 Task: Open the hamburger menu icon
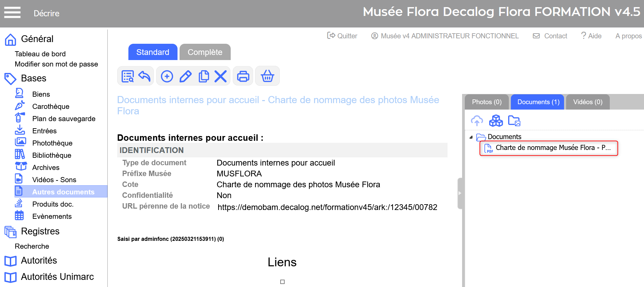click(12, 13)
